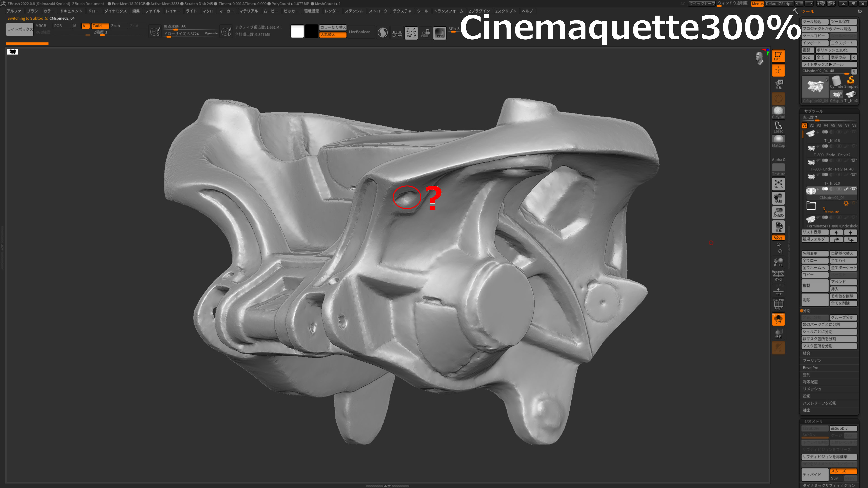Click the クイックセーブ button
The height and width of the screenshot is (488, 868).
tap(702, 3)
